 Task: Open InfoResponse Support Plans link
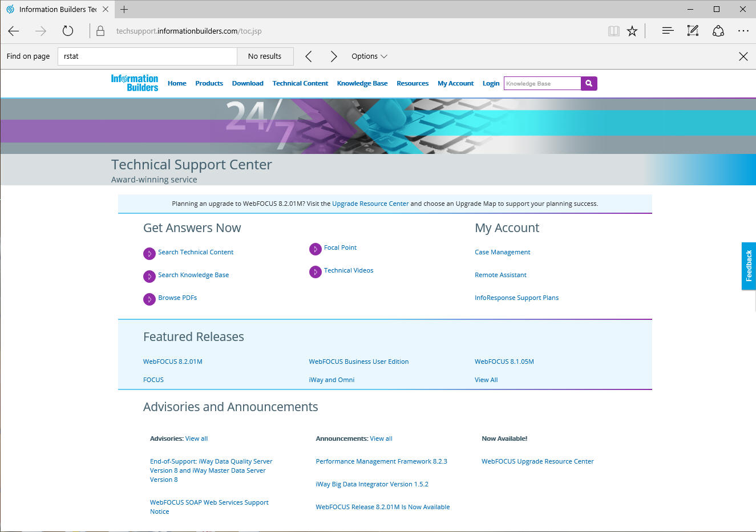(x=516, y=298)
